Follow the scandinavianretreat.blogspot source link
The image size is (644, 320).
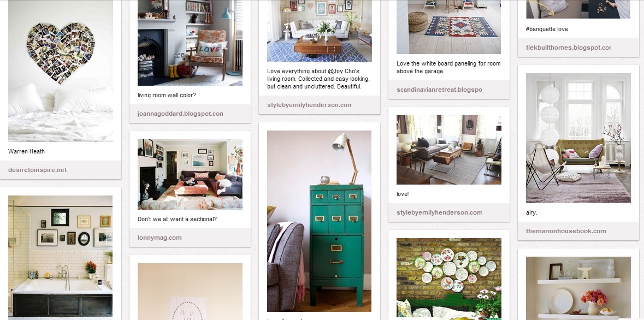pos(439,90)
